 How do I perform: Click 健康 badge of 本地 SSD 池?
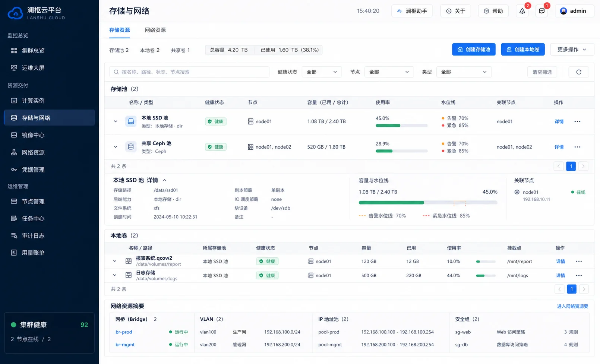(x=215, y=121)
